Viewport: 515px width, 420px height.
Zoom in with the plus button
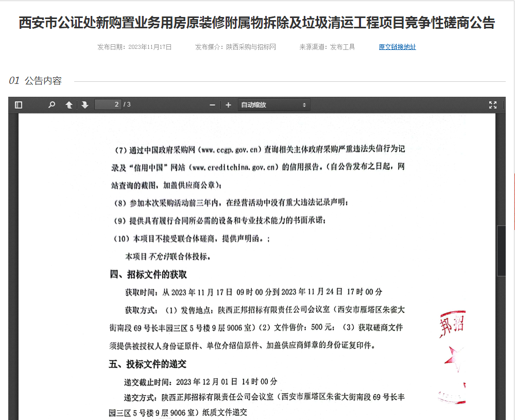coord(228,105)
